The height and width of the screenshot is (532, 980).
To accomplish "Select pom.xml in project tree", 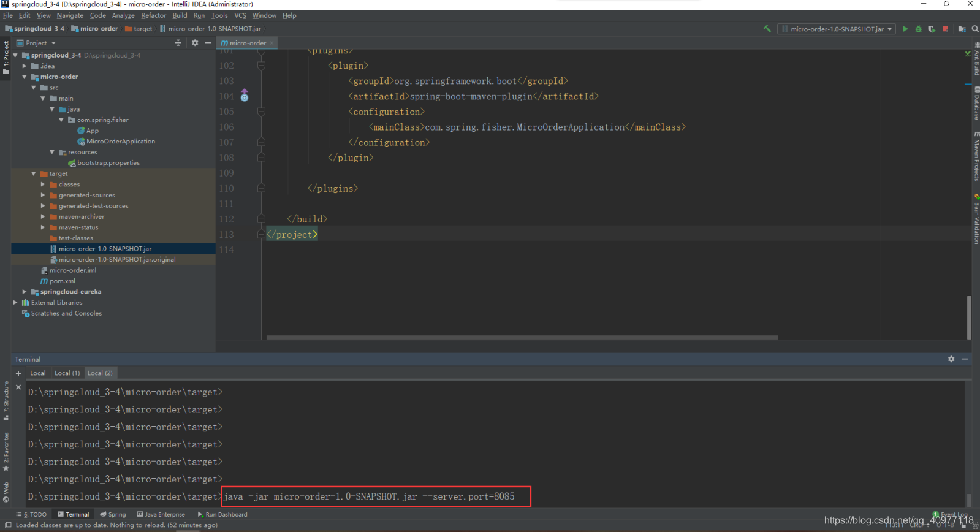I will click(58, 281).
